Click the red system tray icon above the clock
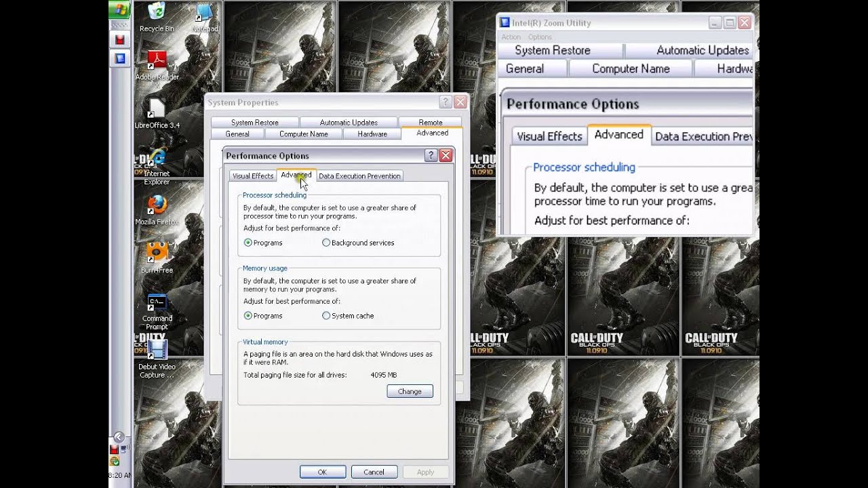The width and height of the screenshot is (868, 488). pyautogui.click(x=115, y=449)
